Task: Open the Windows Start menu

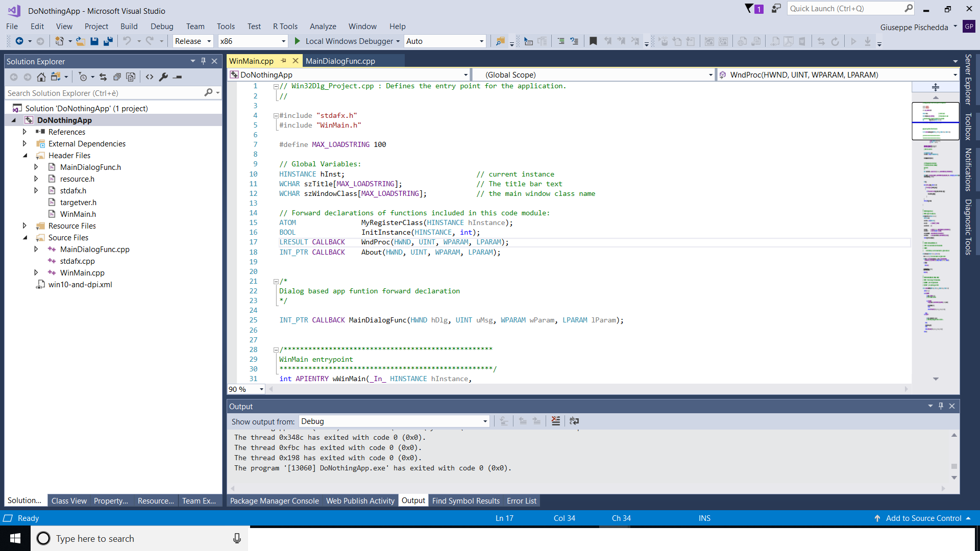Action: 15,538
